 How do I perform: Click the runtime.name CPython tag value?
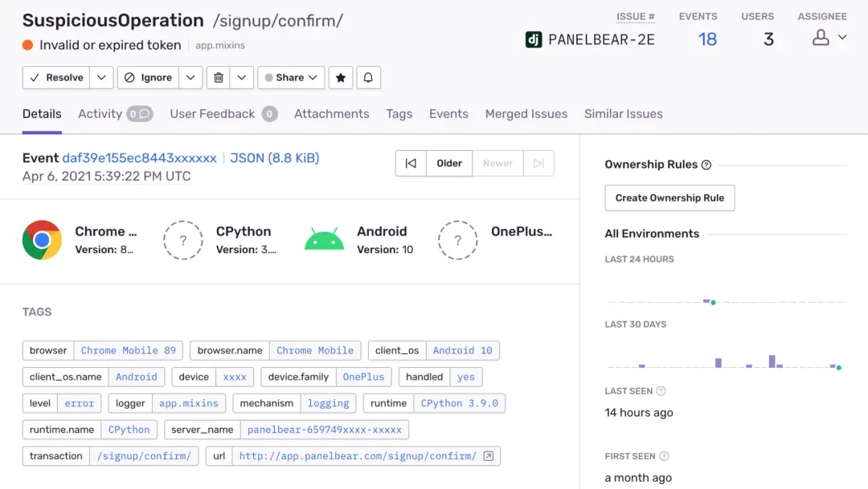(129, 430)
